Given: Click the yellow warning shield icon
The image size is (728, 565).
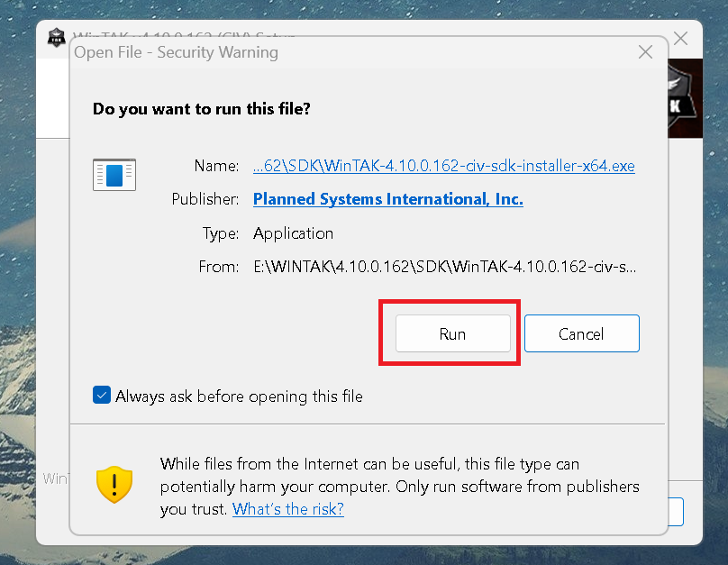Looking at the screenshot, I should tap(114, 485).
